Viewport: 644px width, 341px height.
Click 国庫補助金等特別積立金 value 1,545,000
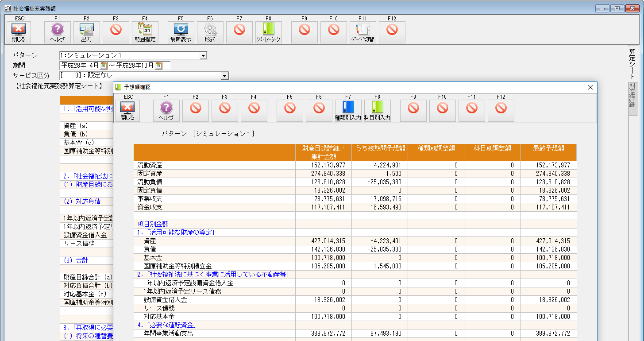388,266
